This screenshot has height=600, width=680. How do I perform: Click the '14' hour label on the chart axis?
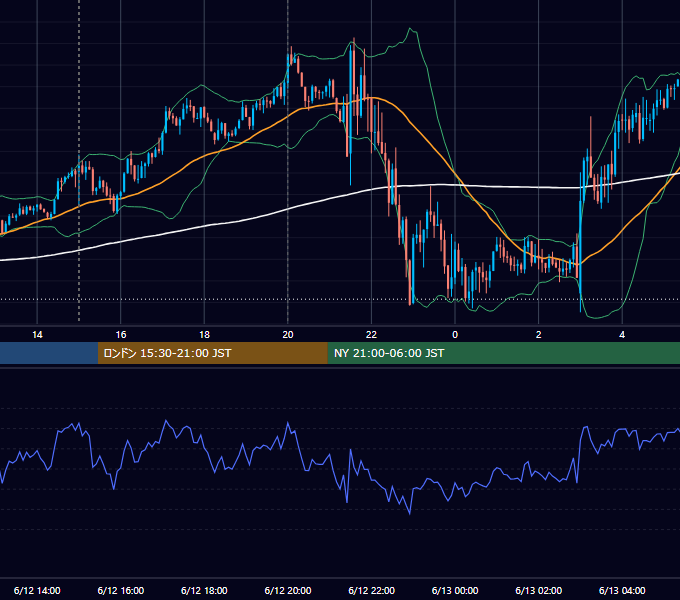(37, 335)
